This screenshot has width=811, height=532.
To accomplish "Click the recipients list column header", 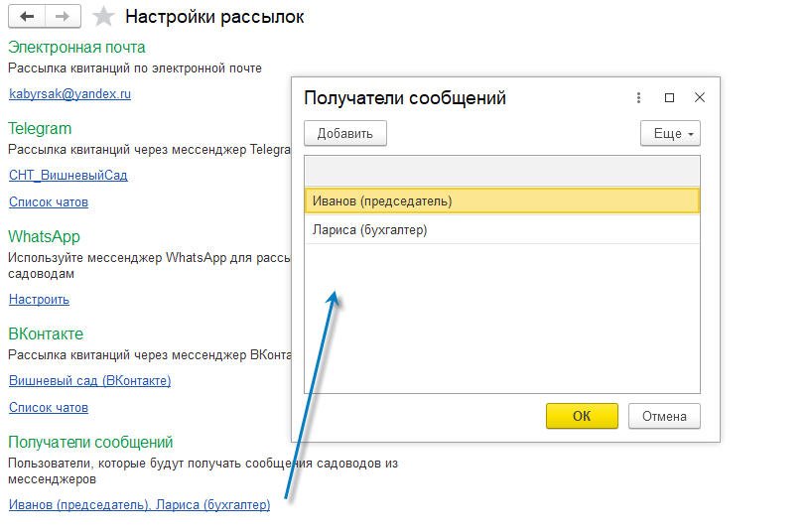I will pyautogui.click(x=501, y=171).
